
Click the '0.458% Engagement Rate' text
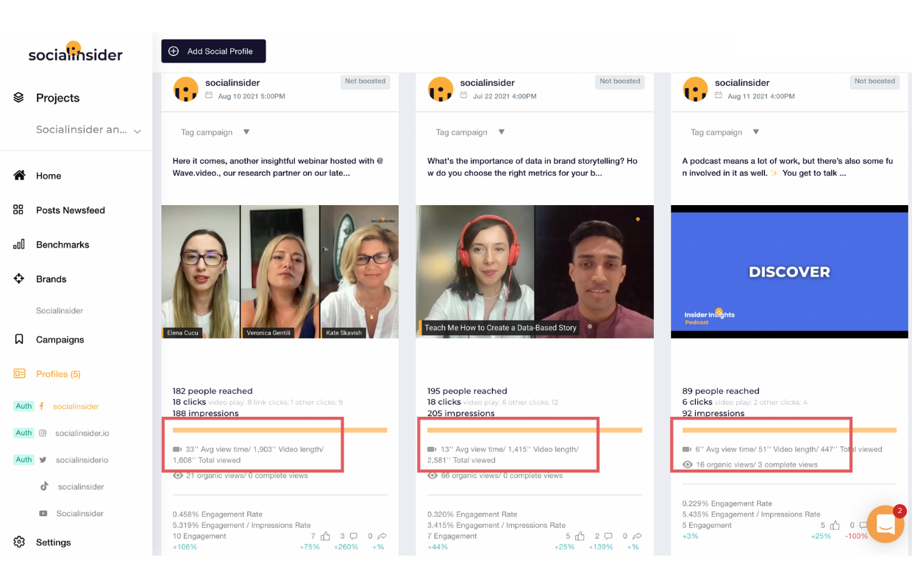click(218, 514)
